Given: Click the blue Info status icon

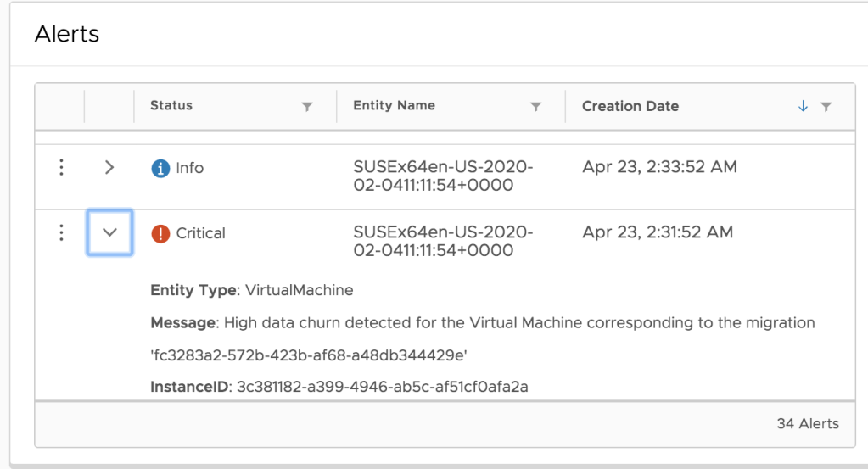Looking at the screenshot, I should tap(160, 169).
